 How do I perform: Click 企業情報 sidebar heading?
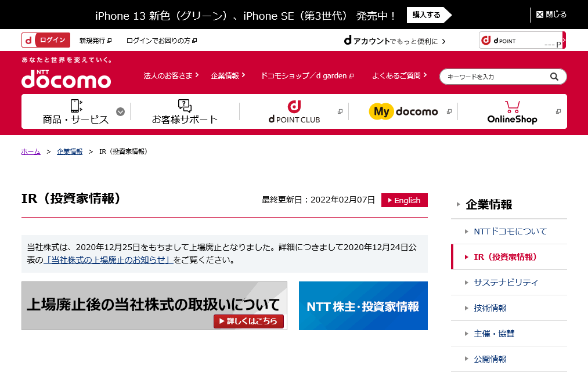pyautogui.click(x=489, y=204)
